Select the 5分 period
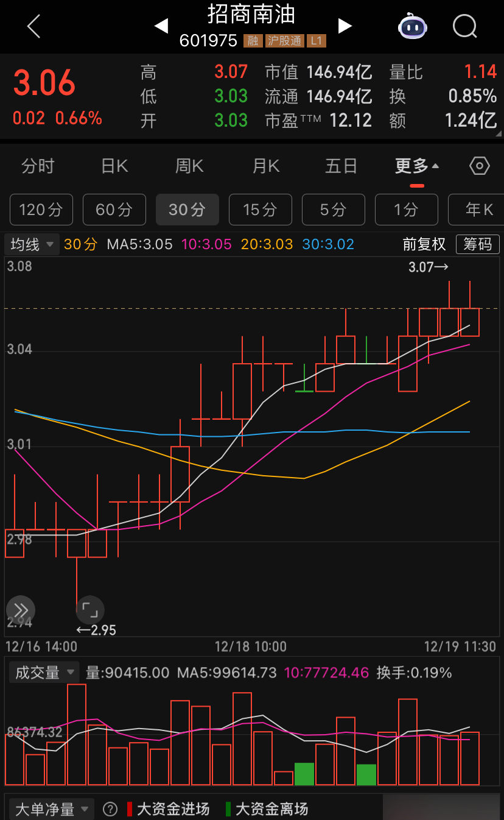504x820 pixels. point(334,210)
